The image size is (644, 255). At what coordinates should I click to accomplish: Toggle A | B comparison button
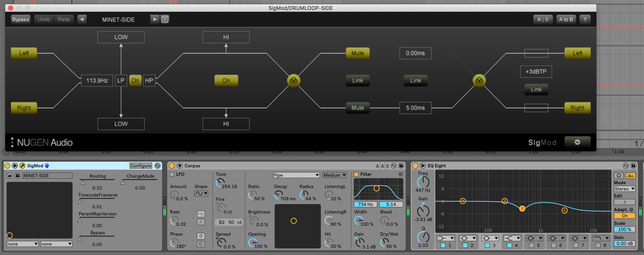pyautogui.click(x=543, y=19)
